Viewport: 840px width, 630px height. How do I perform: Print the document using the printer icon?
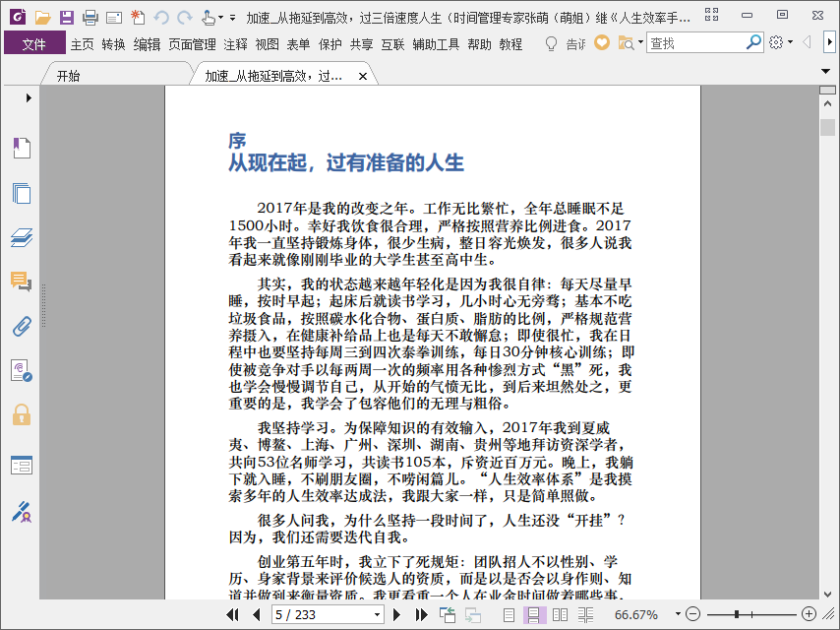coord(90,18)
